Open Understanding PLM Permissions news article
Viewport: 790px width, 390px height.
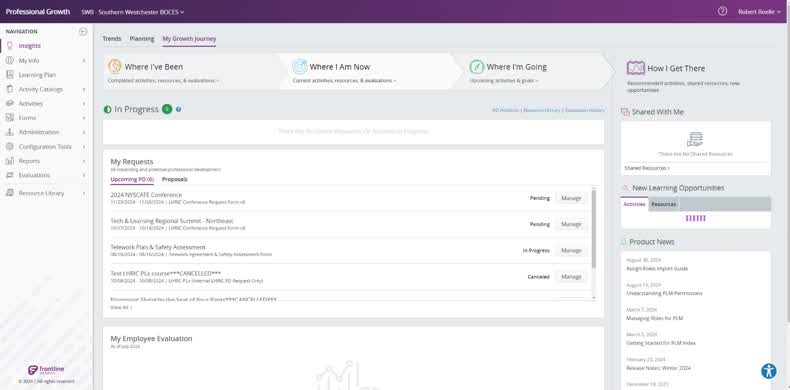coord(664,293)
